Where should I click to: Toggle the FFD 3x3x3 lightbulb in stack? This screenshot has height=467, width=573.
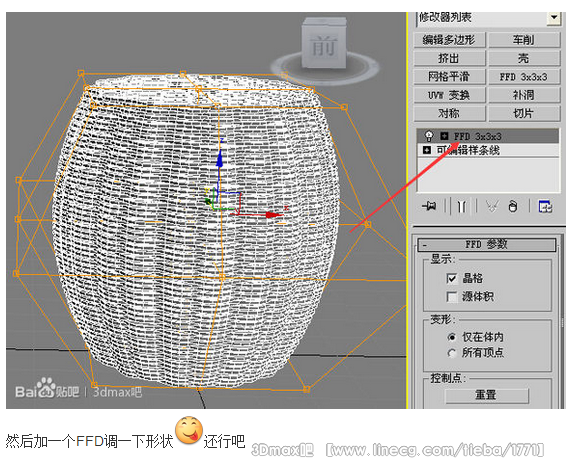click(429, 136)
